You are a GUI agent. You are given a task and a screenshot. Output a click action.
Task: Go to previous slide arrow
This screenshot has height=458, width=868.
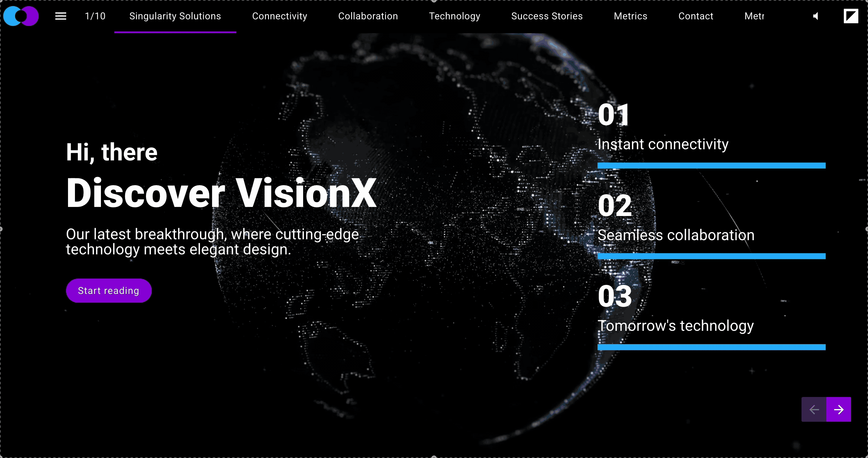click(x=814, y=409)
